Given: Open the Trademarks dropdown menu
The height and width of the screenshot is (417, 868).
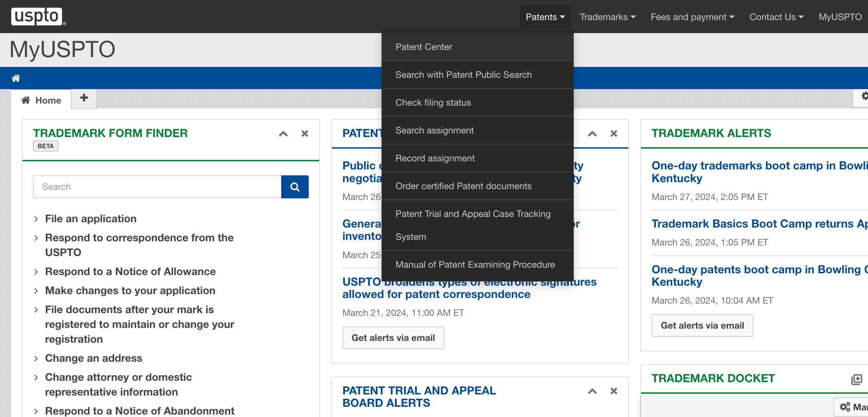Looking at the screenshot, I should 608,17.
